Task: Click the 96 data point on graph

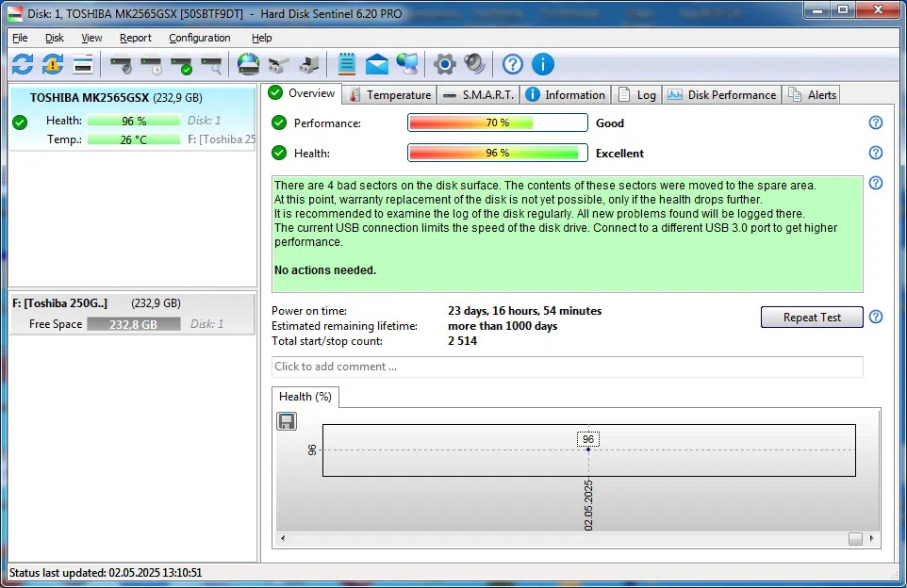Action: (588, 449)
